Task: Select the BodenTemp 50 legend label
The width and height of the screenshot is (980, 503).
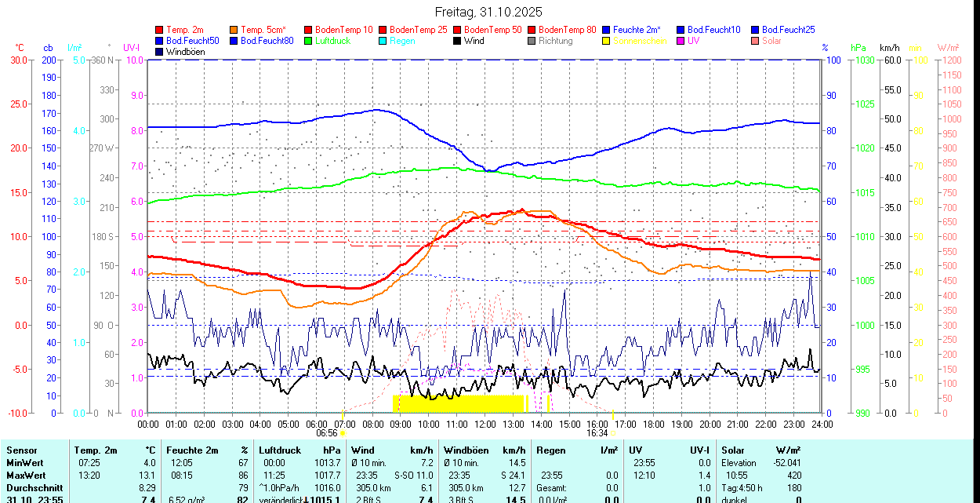Action: click(x=493, y=30)
